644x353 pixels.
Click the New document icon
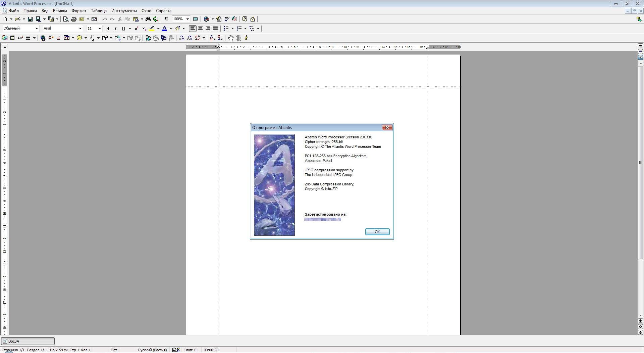[x=5, y=19]
